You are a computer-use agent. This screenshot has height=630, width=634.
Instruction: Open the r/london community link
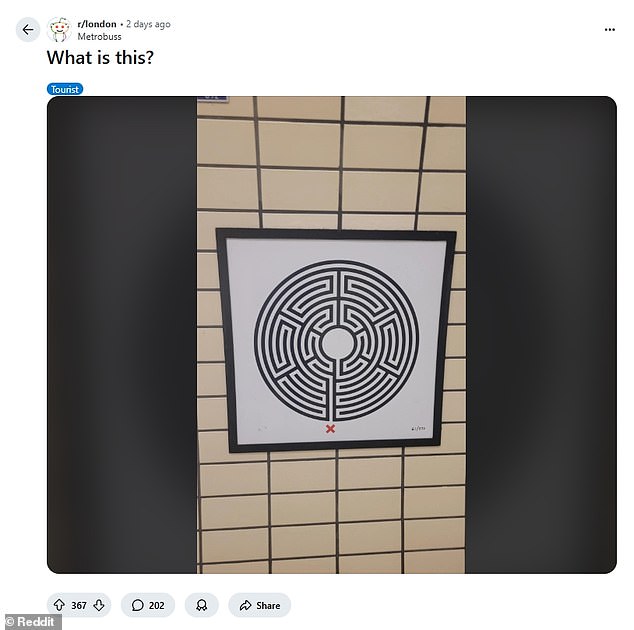coord(97,24)
